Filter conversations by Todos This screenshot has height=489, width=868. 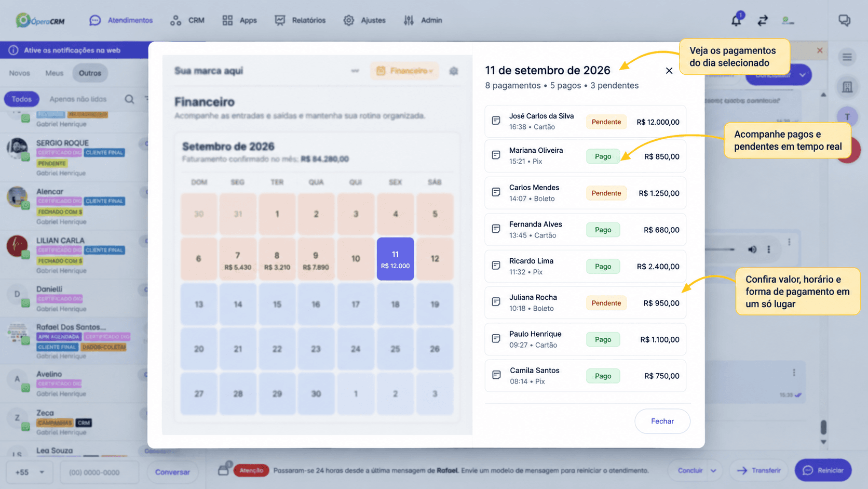[22, 99]
